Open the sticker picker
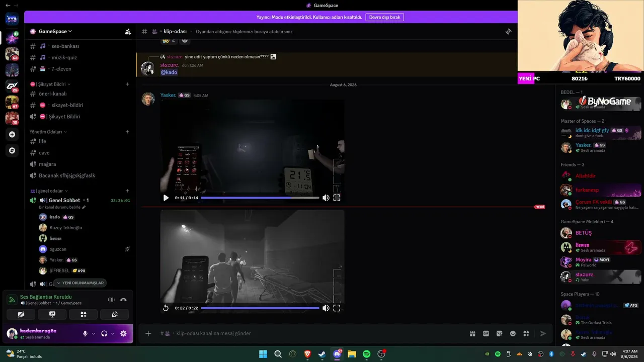The image size is (644, 362). 500,333
